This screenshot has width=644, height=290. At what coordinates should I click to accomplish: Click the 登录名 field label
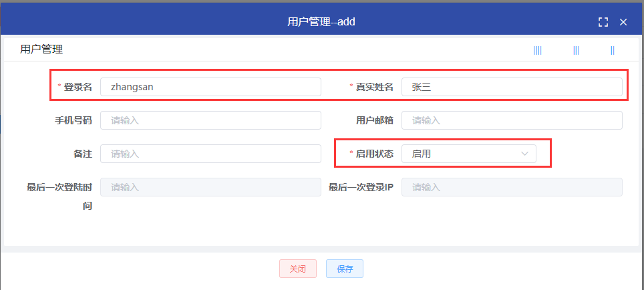point(77,87)
